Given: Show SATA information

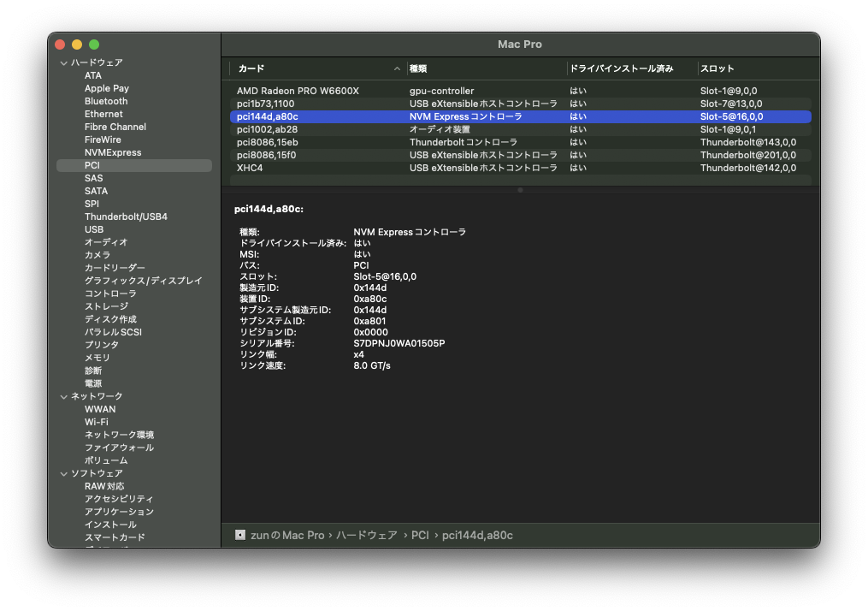Looking at the screenshot, I should (x=97, y=191).
